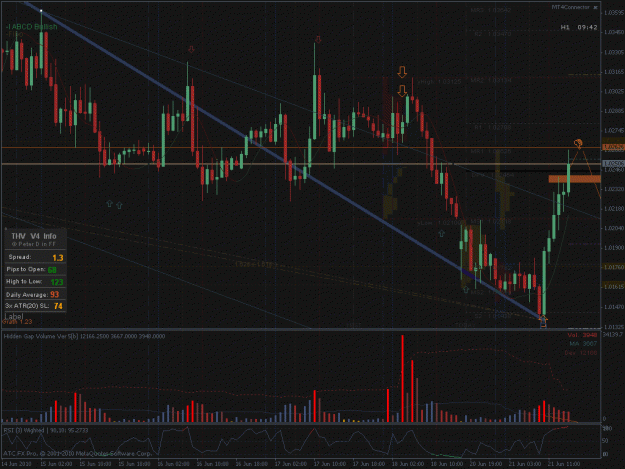The height and width of the screenshot is (469, 625).
Task: Select the lower orange down arrow near yHigh
Action: tap(402, 91)
